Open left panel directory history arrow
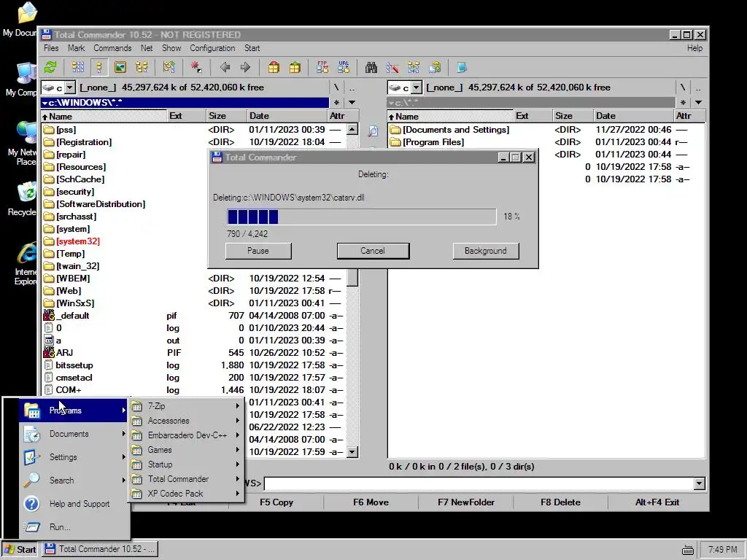This screenshot has height=560, width=747. [x=352, y=102]
